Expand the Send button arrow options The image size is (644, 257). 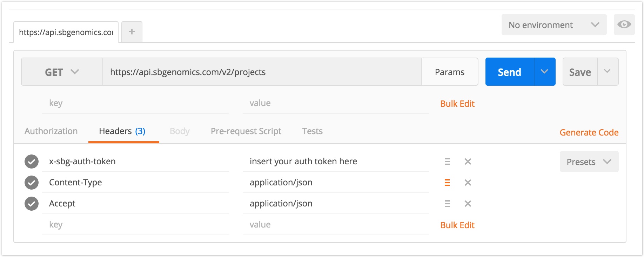544,72
